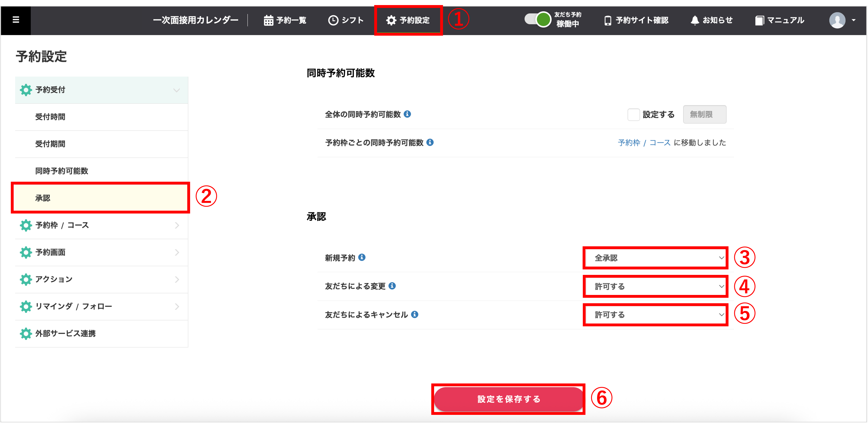Image resolution: width=868 pixels, height=426 pixels.
Task: Click the 予約サイト確認 phone icon
Action: tap(608, 21)
